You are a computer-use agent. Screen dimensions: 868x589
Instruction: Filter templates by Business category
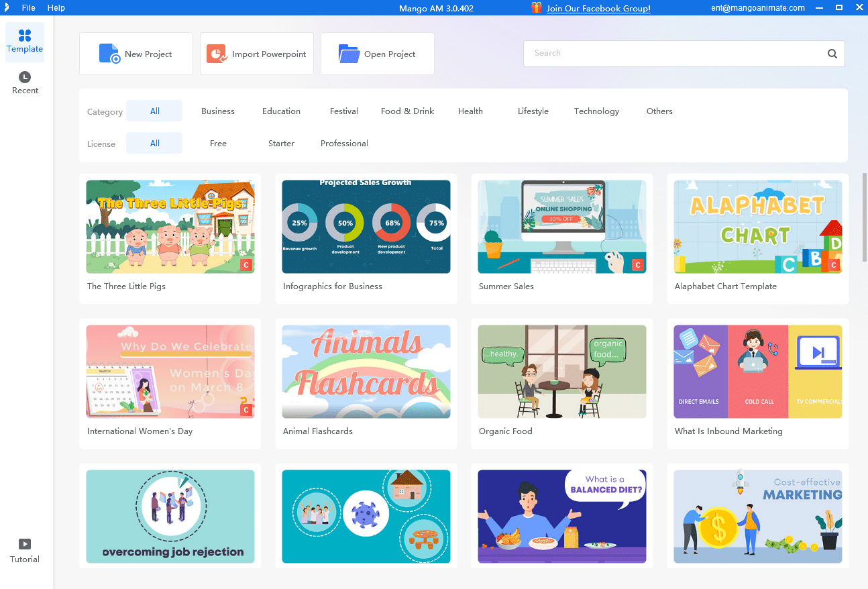pyautogui.click(x=218, y=111)
